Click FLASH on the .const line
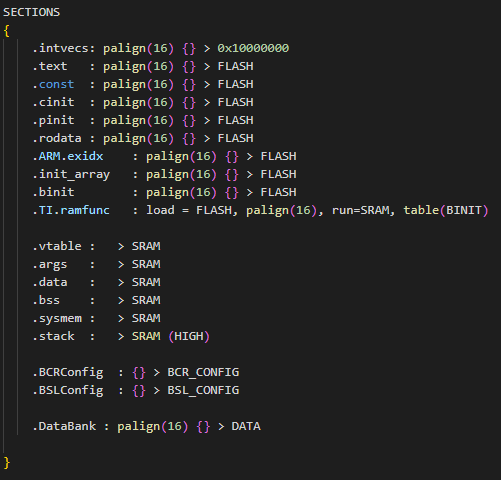Viewport: 501px width, 480px height. (235, 84)
